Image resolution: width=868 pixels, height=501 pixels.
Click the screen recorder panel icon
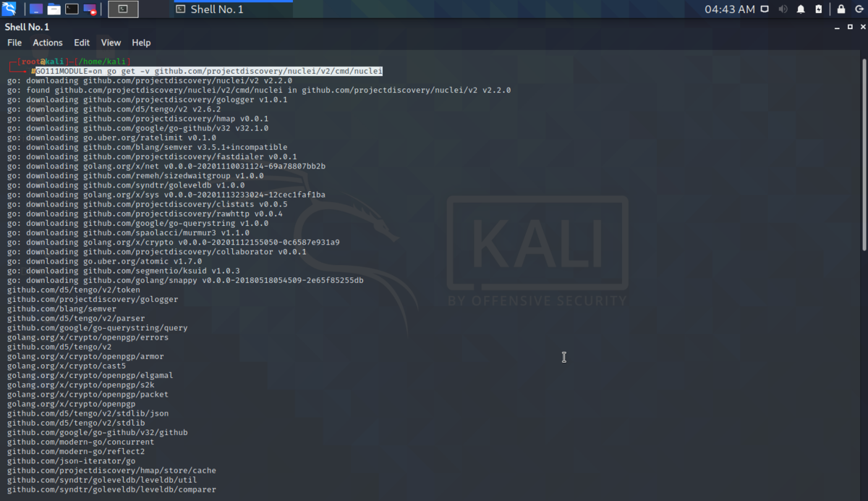[90, 9]
